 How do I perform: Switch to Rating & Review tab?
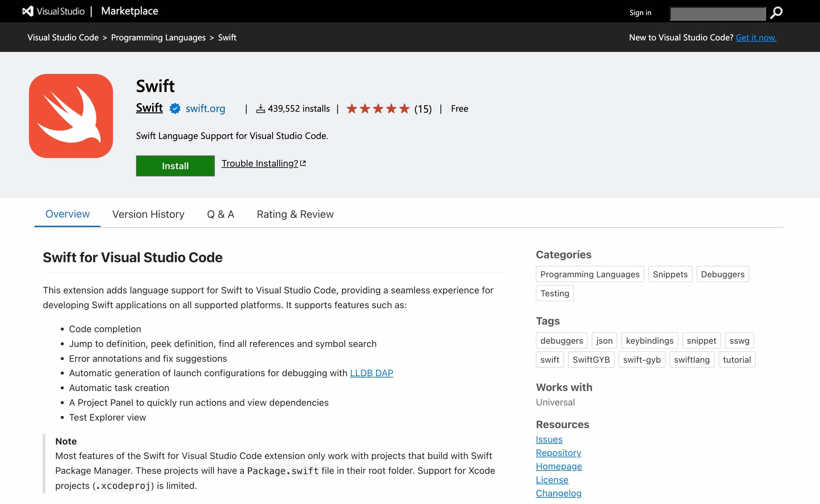(295, 214)
